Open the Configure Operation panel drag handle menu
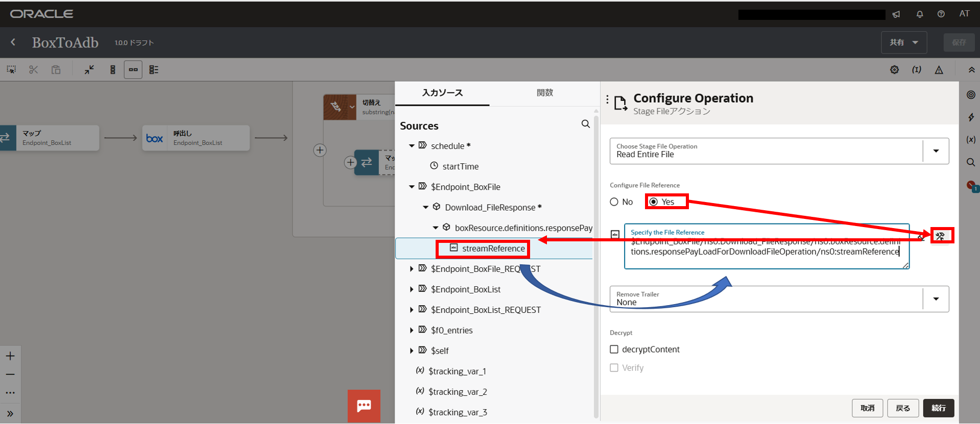Viewport: 980px width, 424px height. click(607, 99)
